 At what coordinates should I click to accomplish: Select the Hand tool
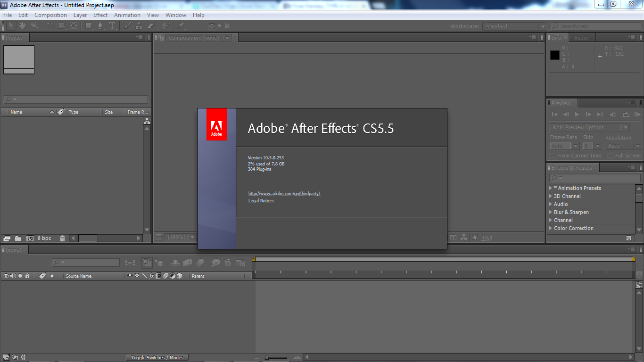click(23, 26)
